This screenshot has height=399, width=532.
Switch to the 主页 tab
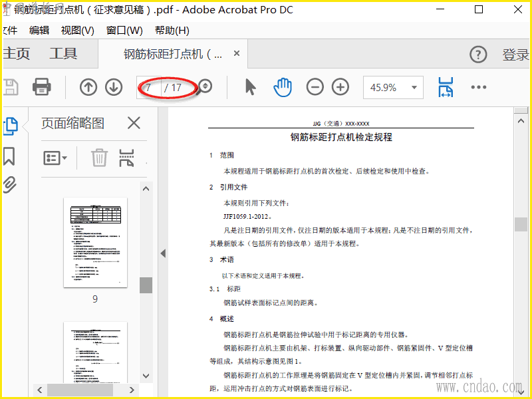tap(16, 54)
